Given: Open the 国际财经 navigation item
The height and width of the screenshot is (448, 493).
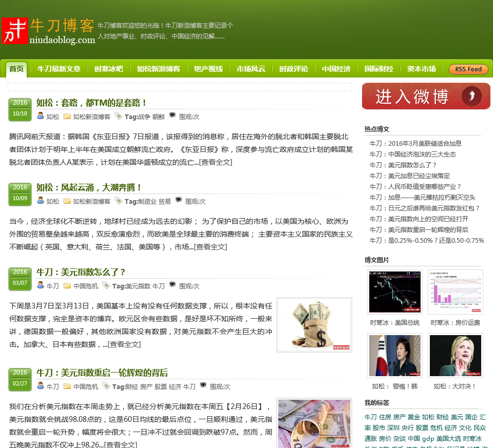Looking at the screenshot, I should 379,69.
